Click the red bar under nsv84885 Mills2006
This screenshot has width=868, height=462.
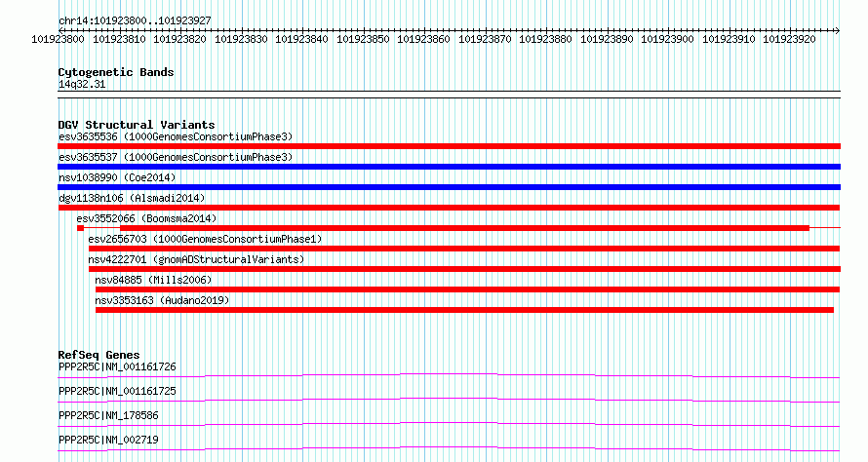click(467, 289)
